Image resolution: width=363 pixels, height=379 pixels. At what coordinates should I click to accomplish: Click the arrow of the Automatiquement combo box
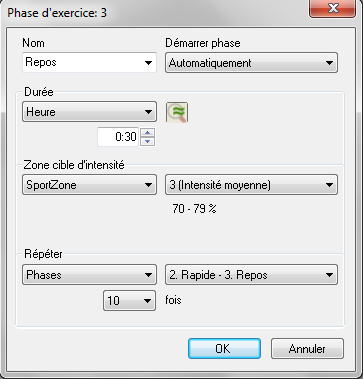point(329,63)
